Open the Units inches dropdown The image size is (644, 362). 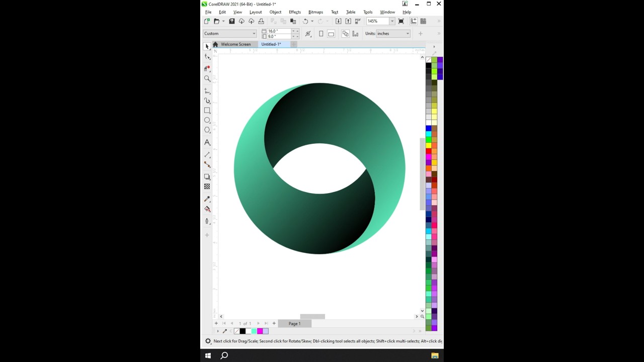(x=407, y=34)
